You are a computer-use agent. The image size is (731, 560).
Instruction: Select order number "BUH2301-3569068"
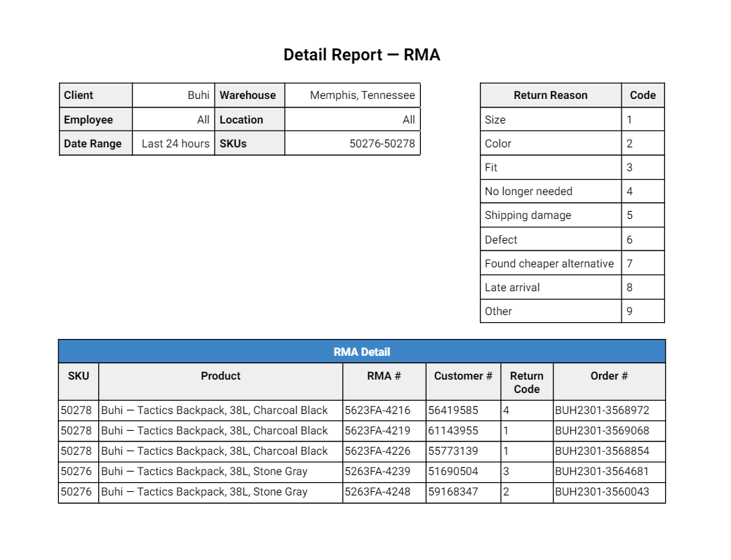(x=602, y=431)
